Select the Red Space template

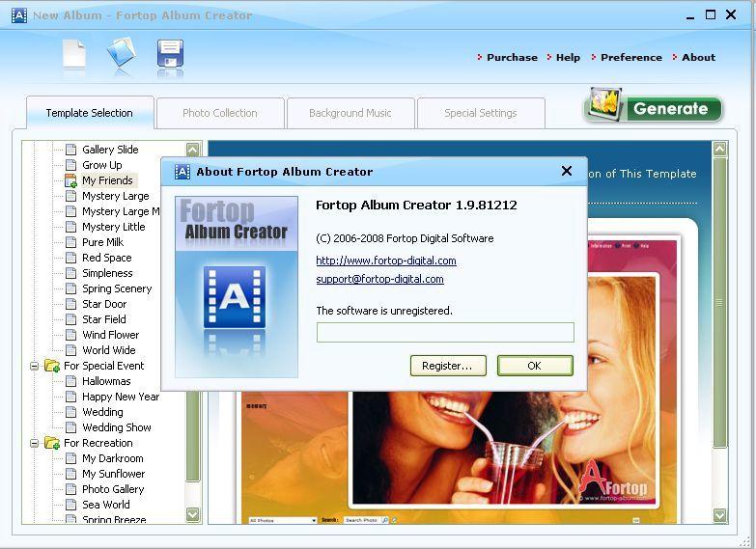pos(106,258)
